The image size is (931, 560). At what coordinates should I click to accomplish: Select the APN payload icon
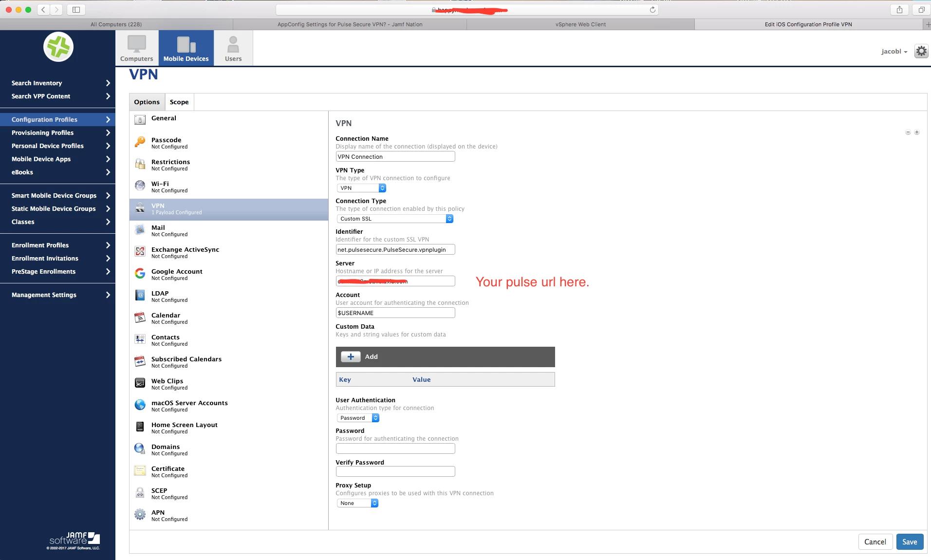[140, 514]
